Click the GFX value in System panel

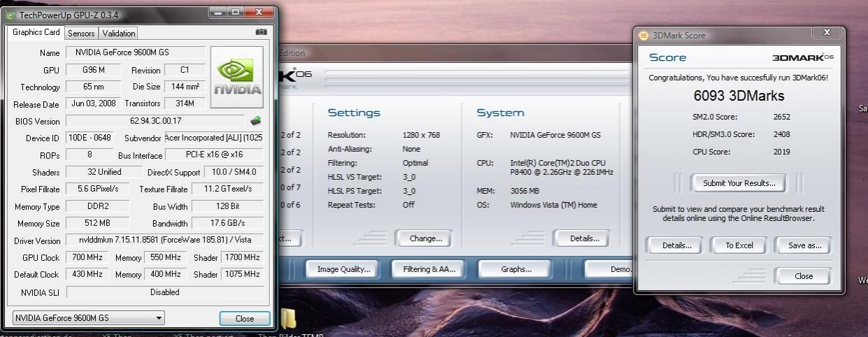(x=555, y=135)
